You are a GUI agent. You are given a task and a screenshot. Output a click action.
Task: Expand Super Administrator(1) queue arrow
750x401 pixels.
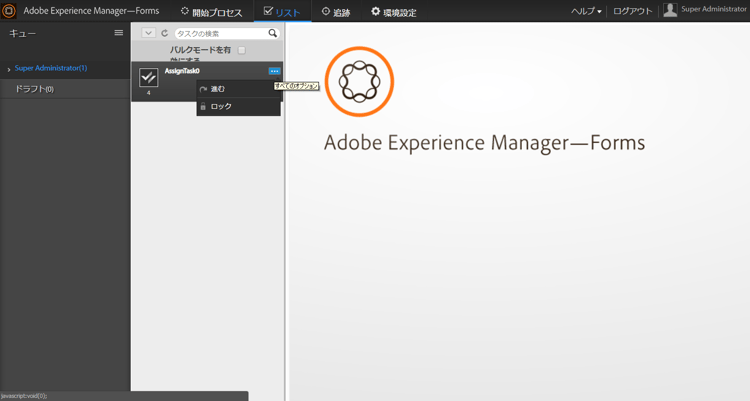click(9, 69)
